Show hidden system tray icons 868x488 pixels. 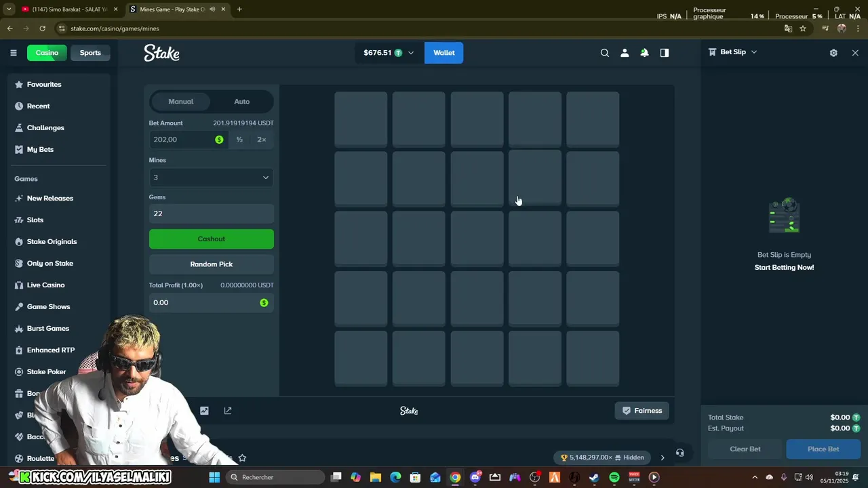pyautogui.click(x=755, y=477)
